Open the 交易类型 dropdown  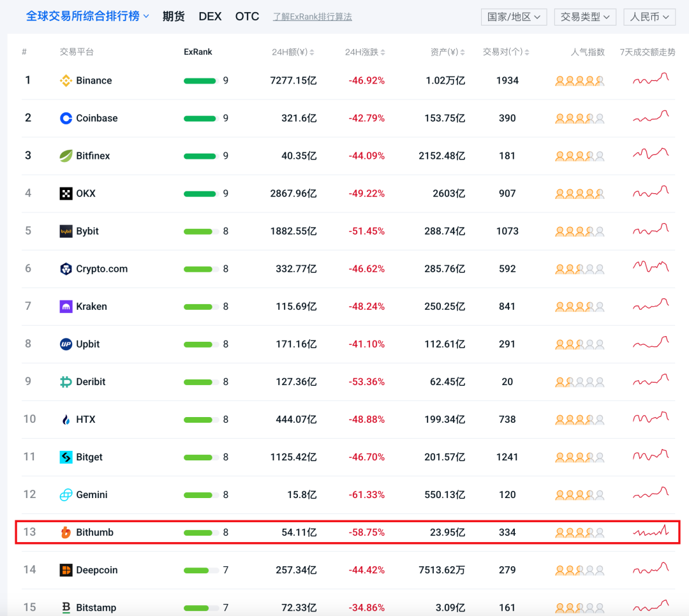[x=585, y=17]
